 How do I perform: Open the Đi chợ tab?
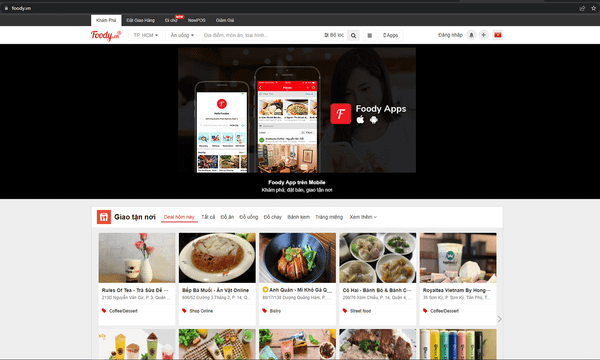pos(171,20)
